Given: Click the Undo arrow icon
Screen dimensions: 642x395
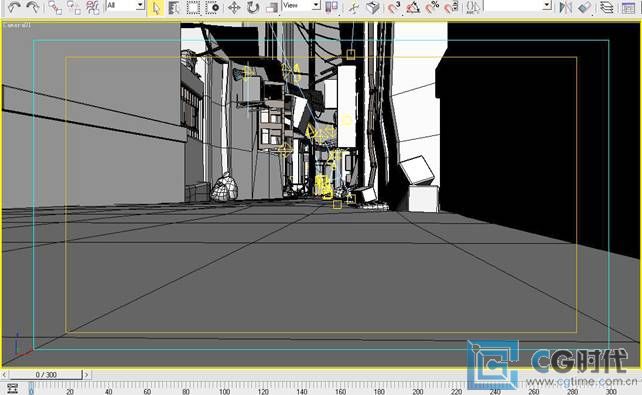Looking at the screenshot, I should (x=14, y=7).
